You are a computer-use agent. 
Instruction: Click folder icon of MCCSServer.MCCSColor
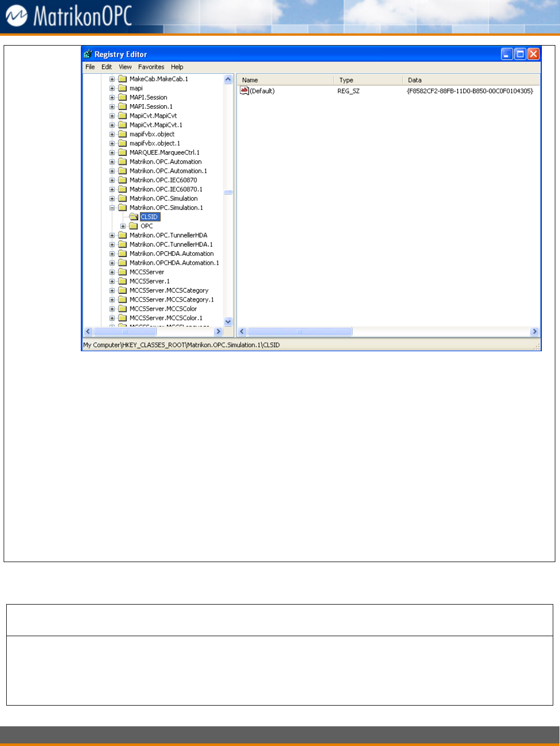[x=122, y=309]
